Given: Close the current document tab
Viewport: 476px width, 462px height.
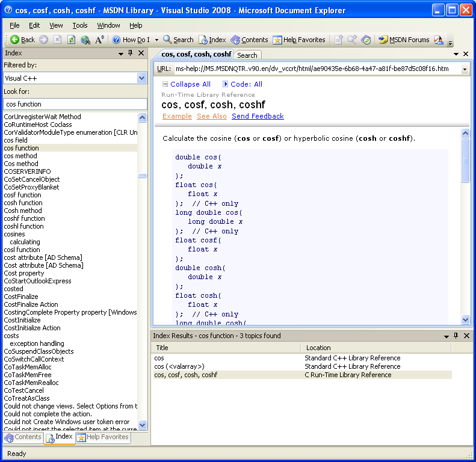Looking at the screenshot, I should click(466, 54).
